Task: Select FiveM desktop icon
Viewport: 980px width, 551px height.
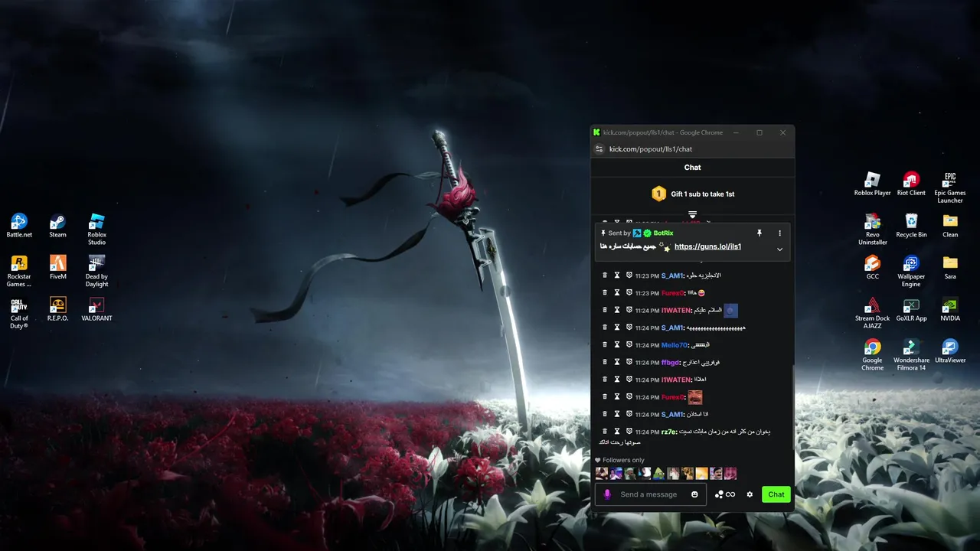Action: coord(57,268)
